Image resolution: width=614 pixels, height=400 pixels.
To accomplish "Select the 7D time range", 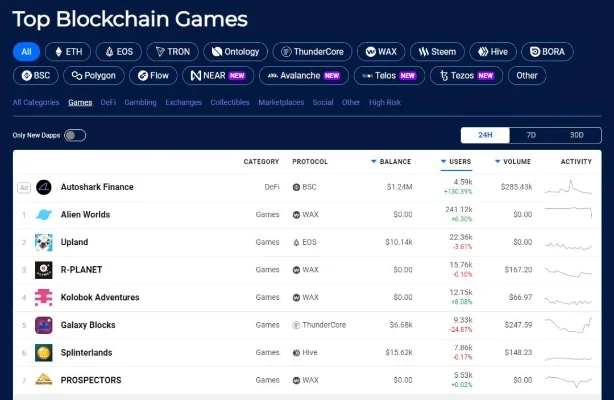I will click(x=531, y=135).
